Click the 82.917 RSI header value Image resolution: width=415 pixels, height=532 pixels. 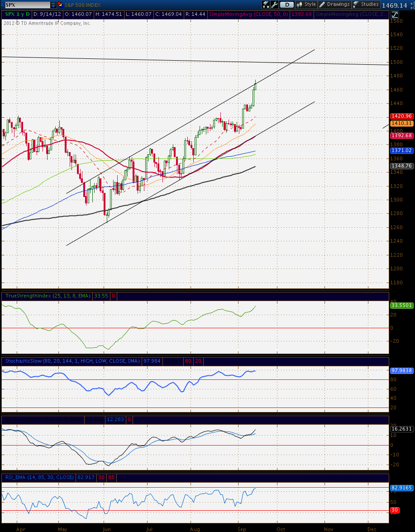86,477
